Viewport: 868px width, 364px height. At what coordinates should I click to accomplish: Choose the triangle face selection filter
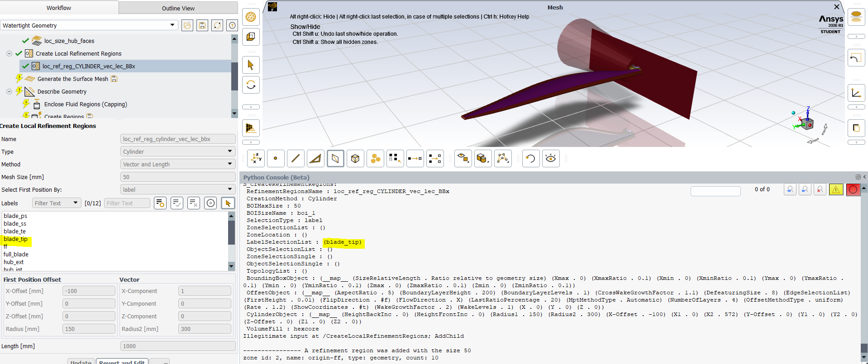pyautogui.click(x=315, y=159)
